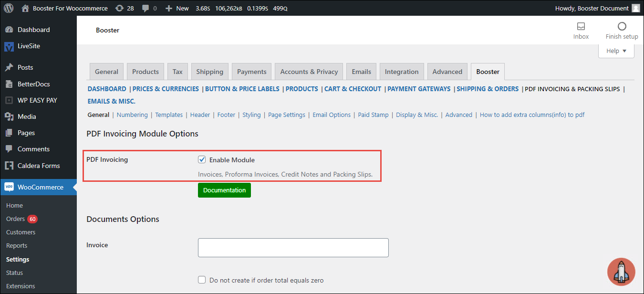Open the PRODUCTS Booster section link
The height and width of the screenshot is (294, 644).
click(x=302, y=89)
